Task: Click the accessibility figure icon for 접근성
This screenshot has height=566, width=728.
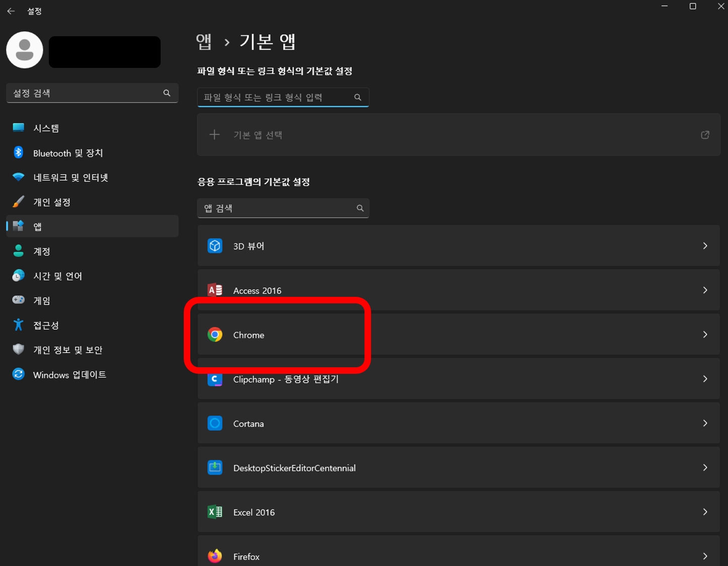Action: coord(19,325)
